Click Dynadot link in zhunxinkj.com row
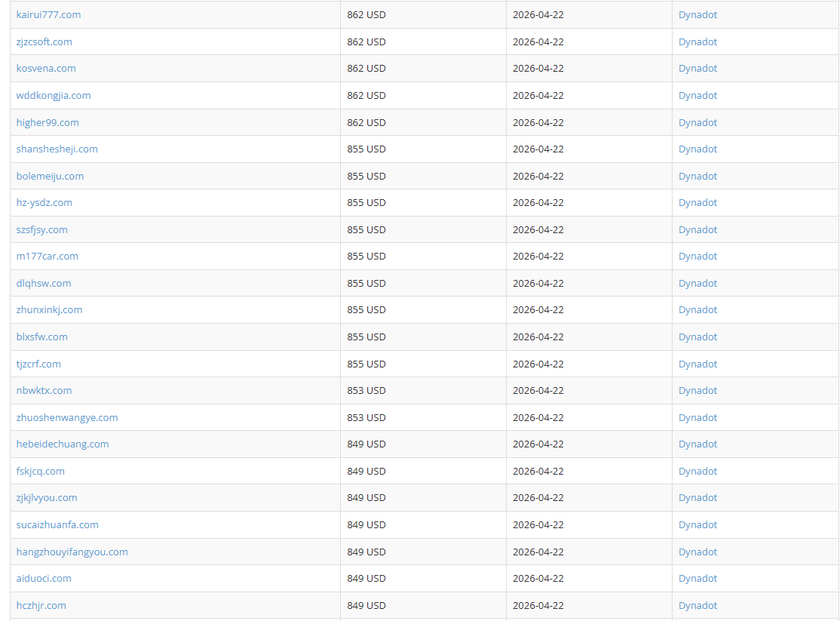The image size is (840, 621). pyautogui.click(x=697, y=310)
